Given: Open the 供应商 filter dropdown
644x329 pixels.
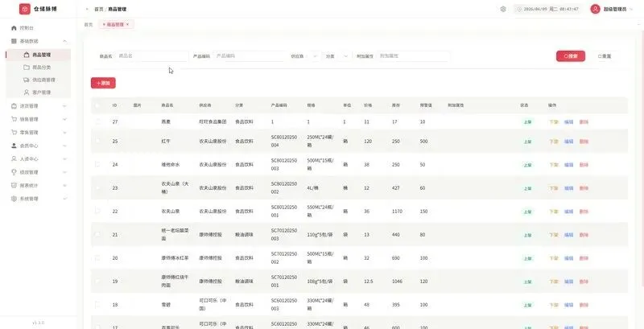Looking at the screenshot, I should point(312,56).
